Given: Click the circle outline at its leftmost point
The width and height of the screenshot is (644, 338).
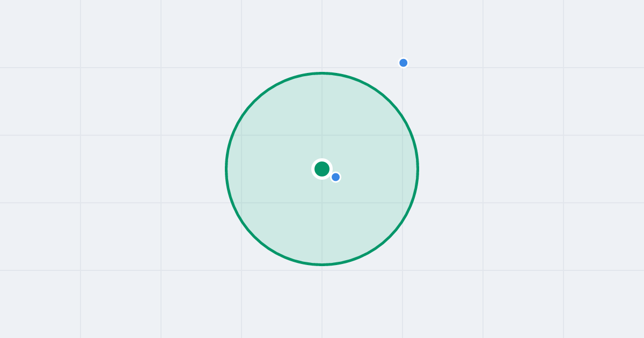Looking at the screenshot, I should click(226, 169).
